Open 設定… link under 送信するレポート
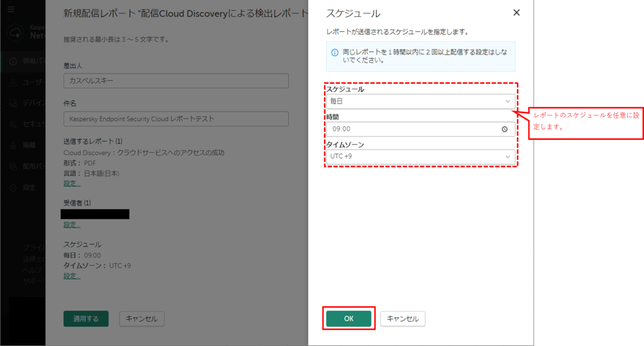Image resolution: width=644 pixels, height=346 pixels. (x=71, y=183)
